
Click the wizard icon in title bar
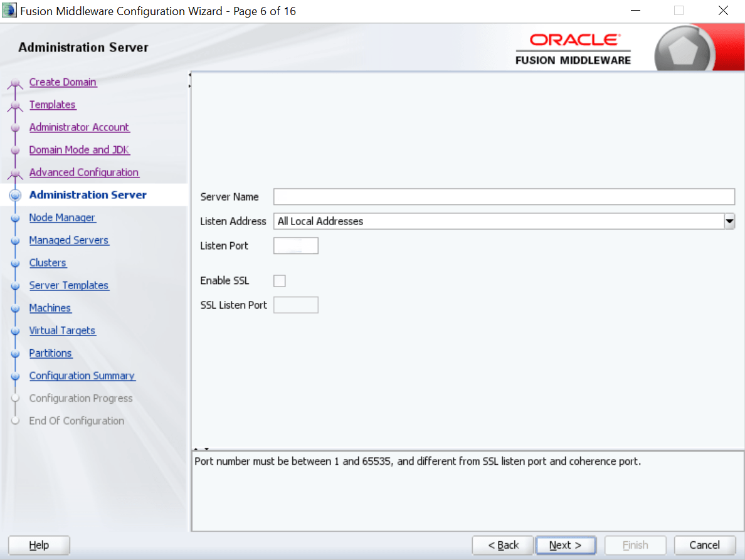[x=9, y=11]
